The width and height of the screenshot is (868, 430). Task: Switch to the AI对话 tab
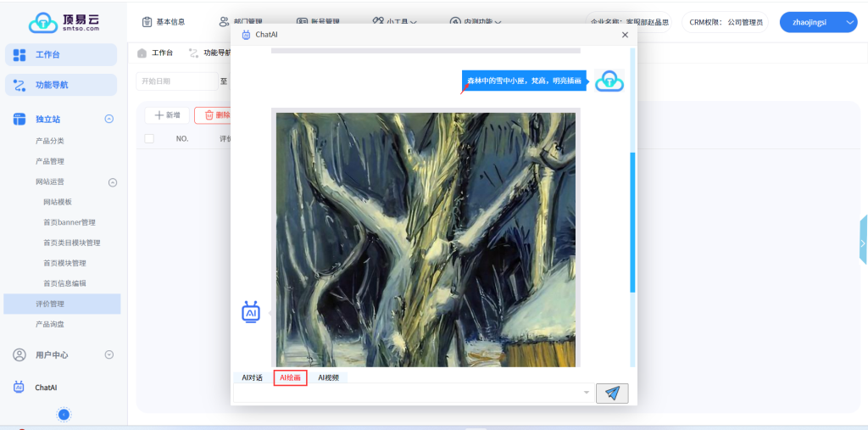point(252,377)
